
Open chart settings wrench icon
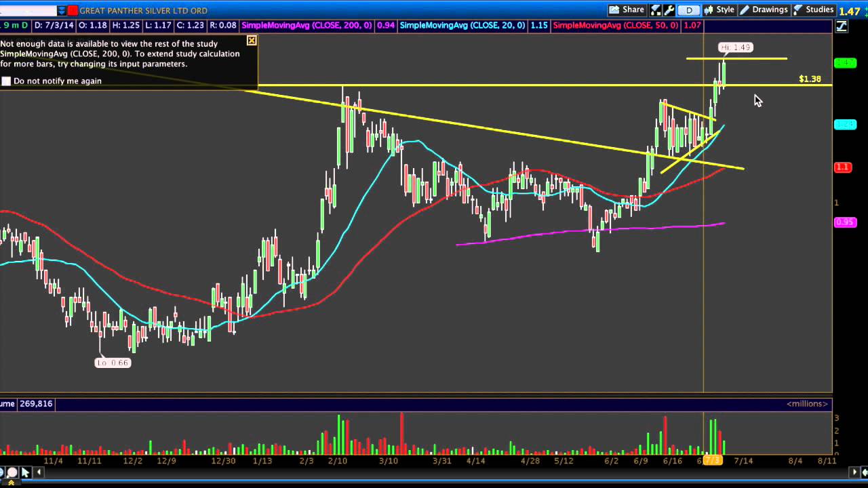(669, 9)
